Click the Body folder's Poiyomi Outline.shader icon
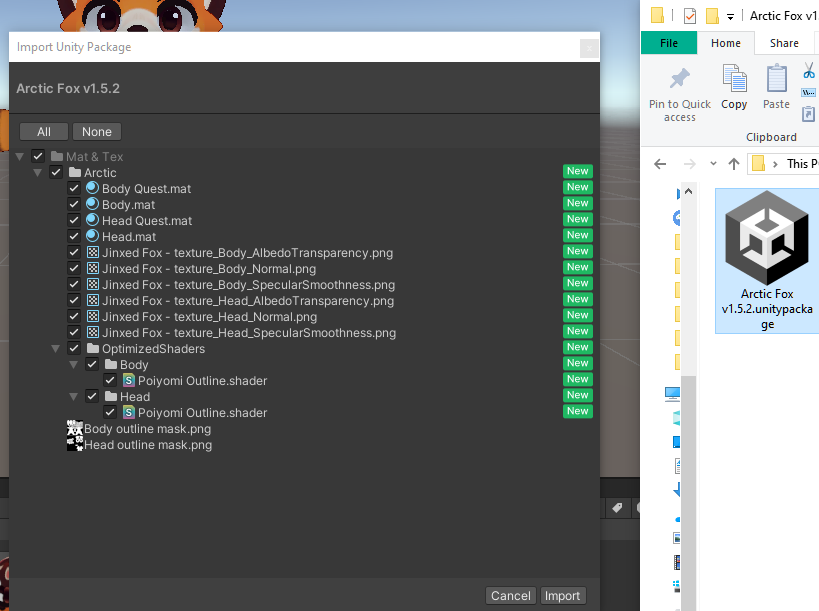 [x=129, y=380]
